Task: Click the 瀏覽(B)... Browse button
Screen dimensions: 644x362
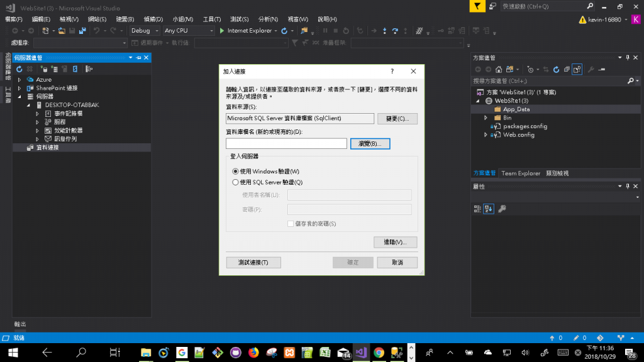Action: pos(370,144)
